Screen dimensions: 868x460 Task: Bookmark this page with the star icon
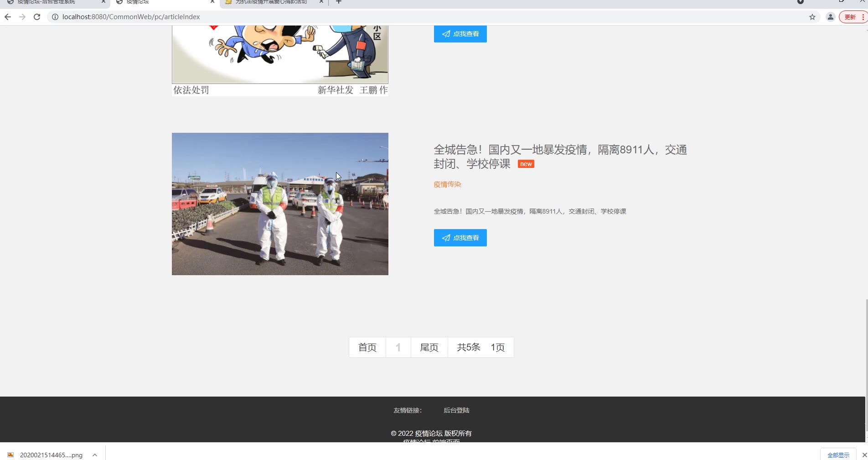[812, 17]
